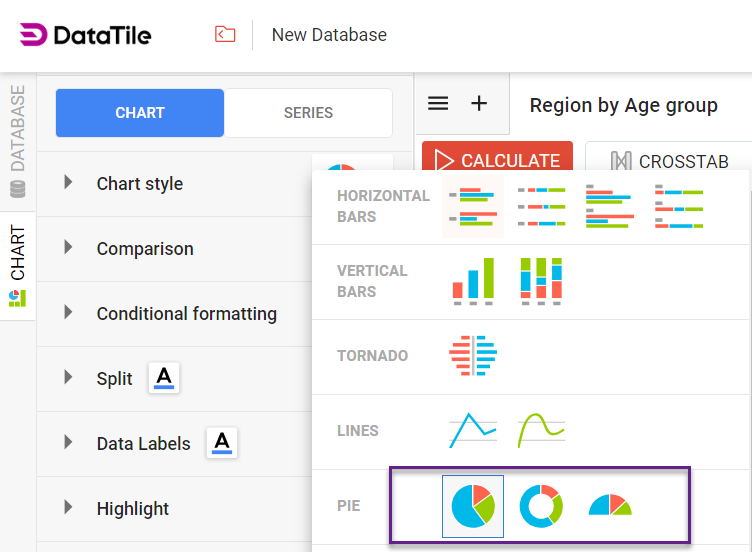Click the CROSSTAB button
This screenshot has height=552, width=752.
[669, 161]
